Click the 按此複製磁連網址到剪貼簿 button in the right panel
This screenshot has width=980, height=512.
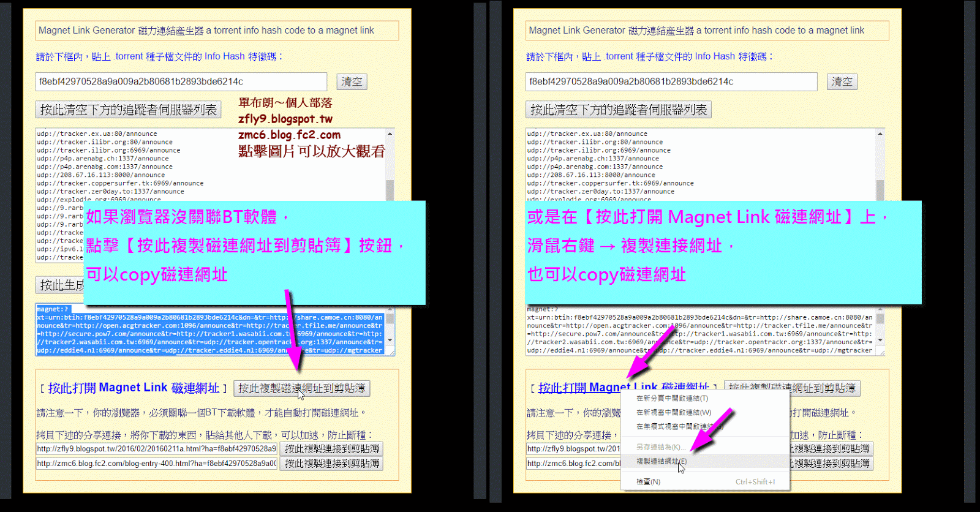tap(792, 388)
